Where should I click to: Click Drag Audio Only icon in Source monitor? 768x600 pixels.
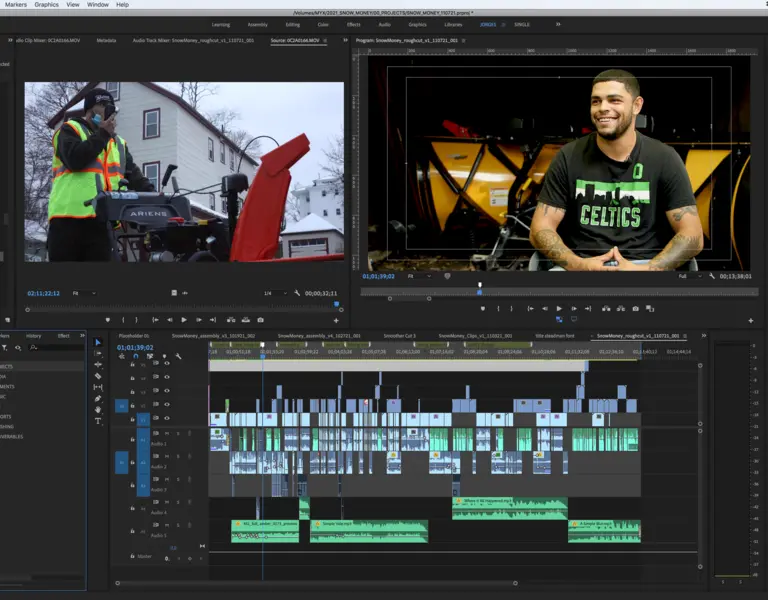pos(185,293)
